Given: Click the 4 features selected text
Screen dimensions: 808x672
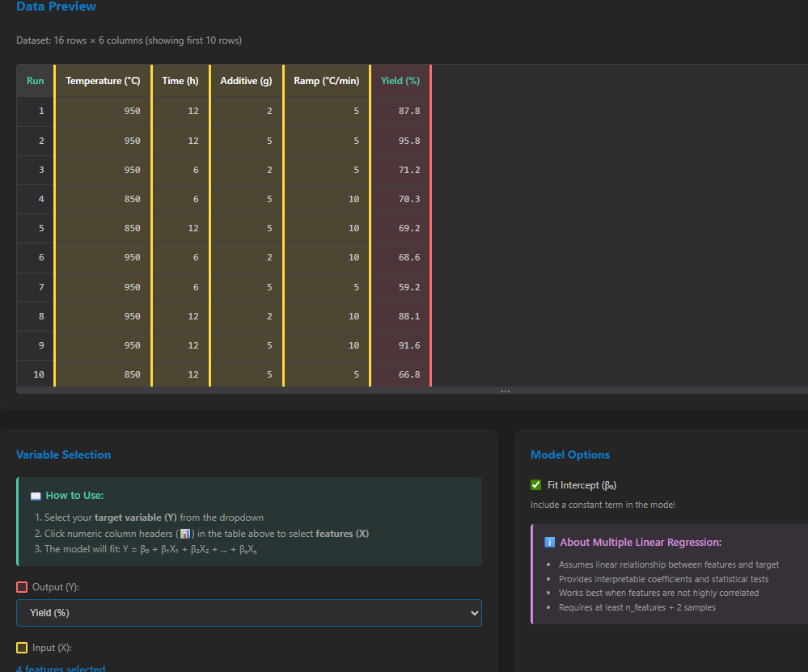Looking at the screenshot, I should pos(61,669).
